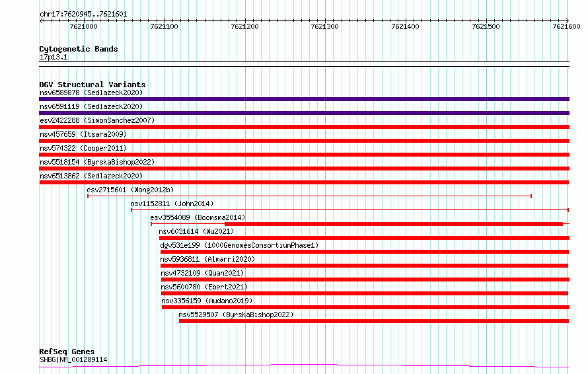Click ruler position 7621300
588x374 pixels.
pos(325,26)
